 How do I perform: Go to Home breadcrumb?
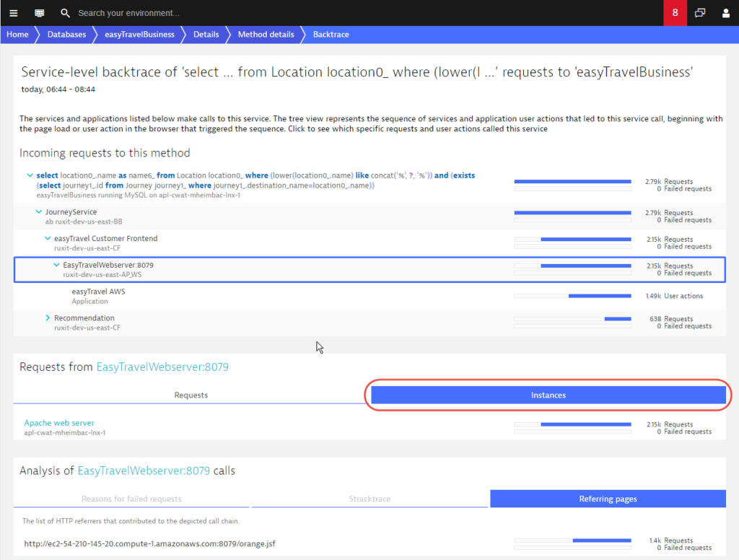[x=17, y=35]
